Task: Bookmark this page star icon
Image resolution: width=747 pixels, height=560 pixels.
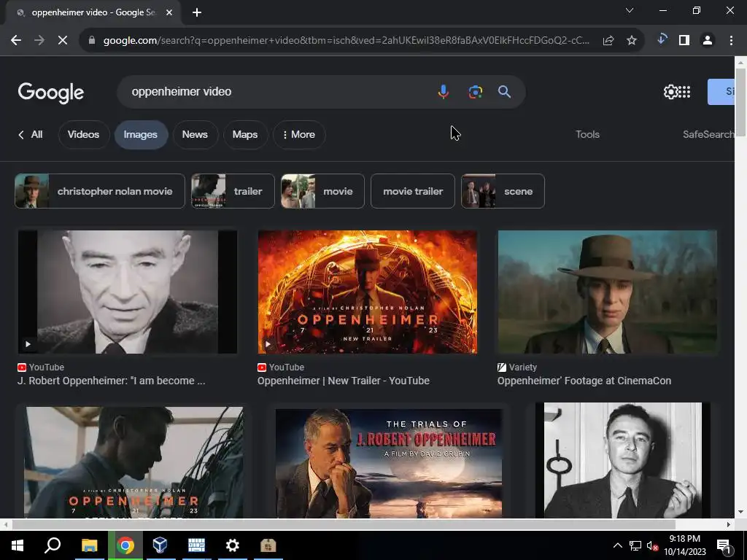Action: pos(632,41)
